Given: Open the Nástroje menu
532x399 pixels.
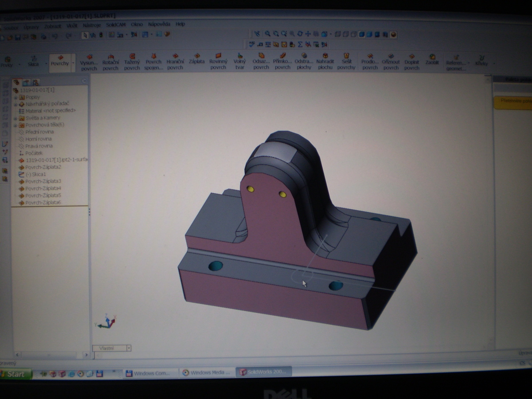Looking at the screenshot, I should point(92,25).
